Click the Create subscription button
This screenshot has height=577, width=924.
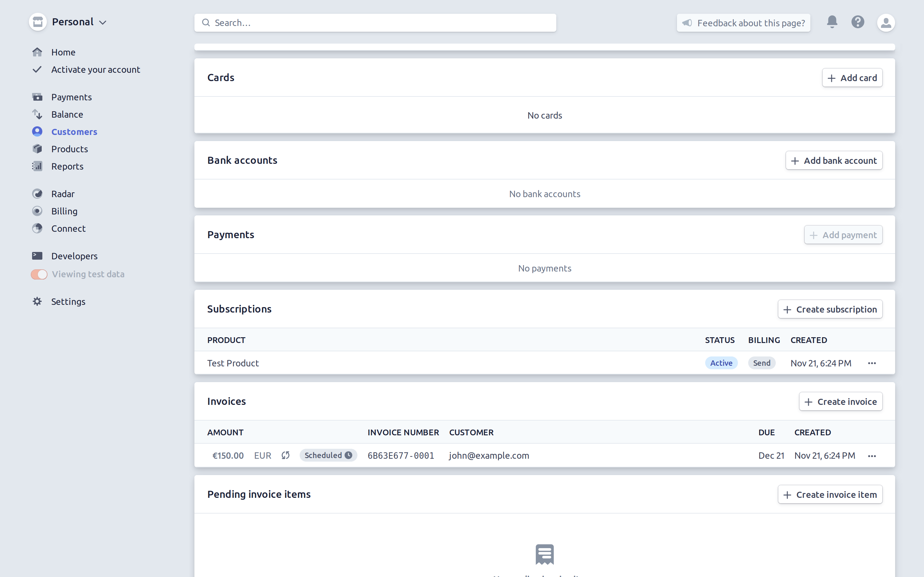coord(830,309)
